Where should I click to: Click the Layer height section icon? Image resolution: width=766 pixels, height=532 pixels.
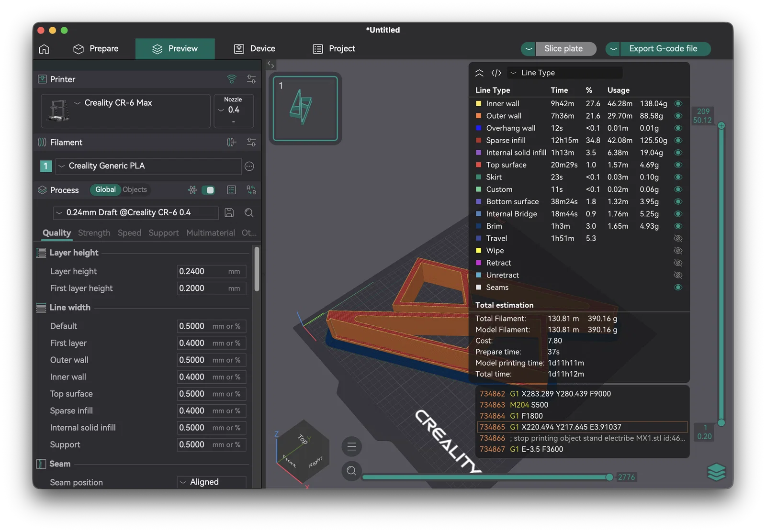click(42, 253)
